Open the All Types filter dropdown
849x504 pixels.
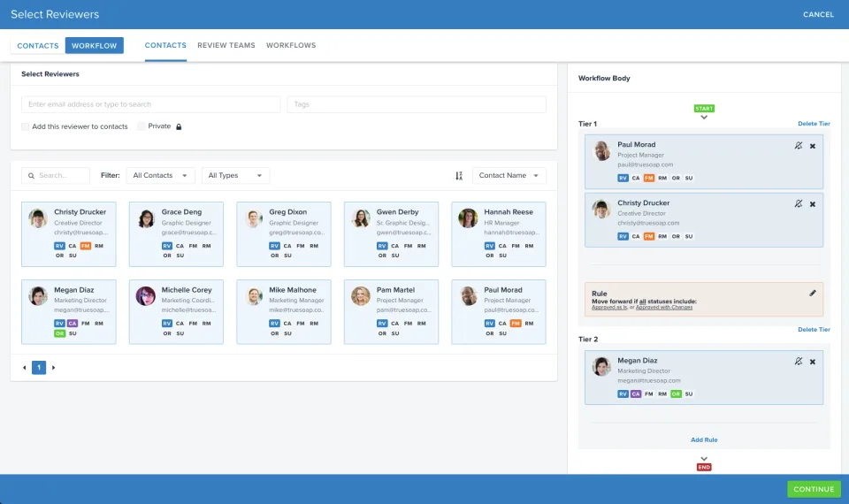[x=235, y=175]
